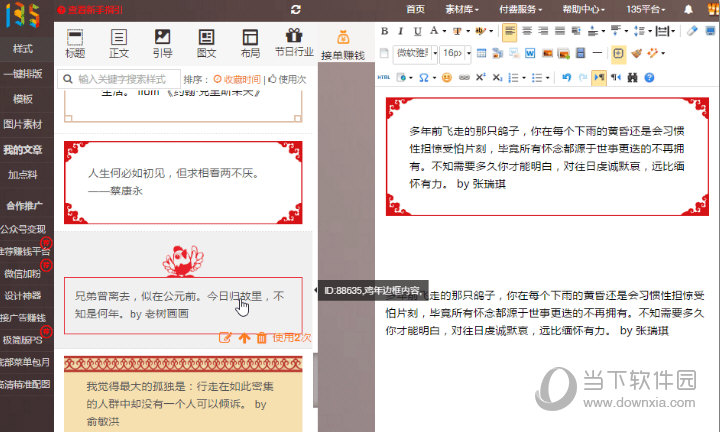Screen dimensions: 720x432
Task: Click the superscript X² icon
Action: [x=481, y=77]
